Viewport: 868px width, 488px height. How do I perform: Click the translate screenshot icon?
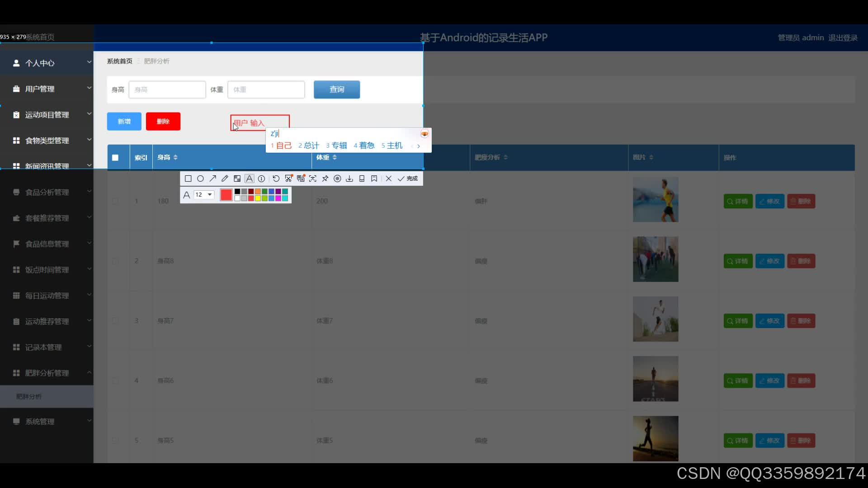(x=301, y=178)
